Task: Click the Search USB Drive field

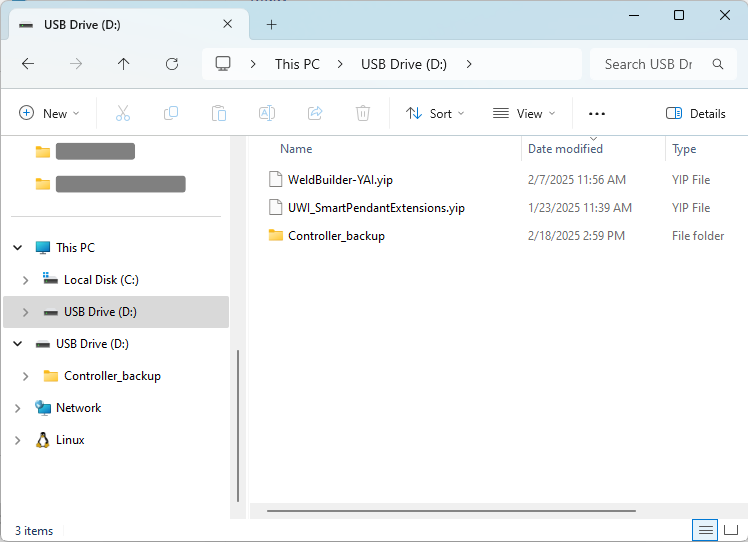Action: click(648, 64)
